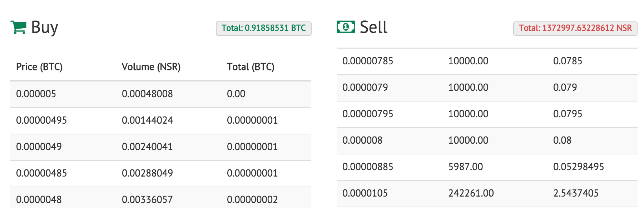Select the buy order priced 0.0000049
This screenshot has width=644, height=208.
click(39, 147)
